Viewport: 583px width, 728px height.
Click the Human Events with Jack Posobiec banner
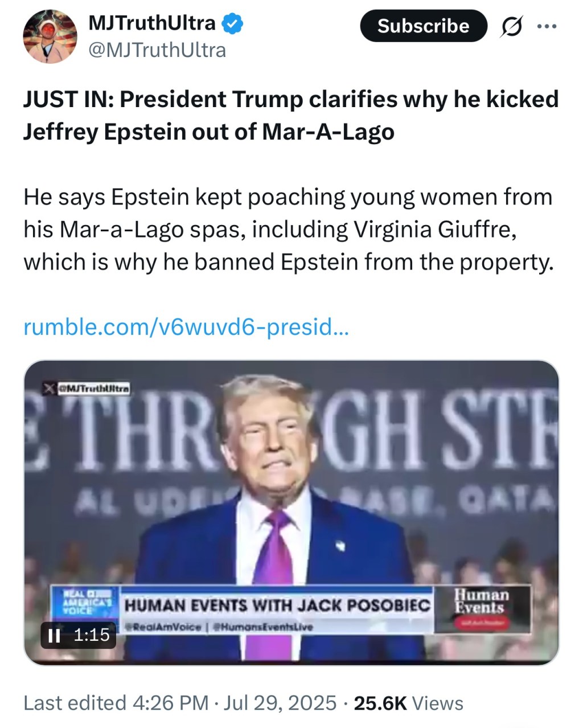(277, 604)
